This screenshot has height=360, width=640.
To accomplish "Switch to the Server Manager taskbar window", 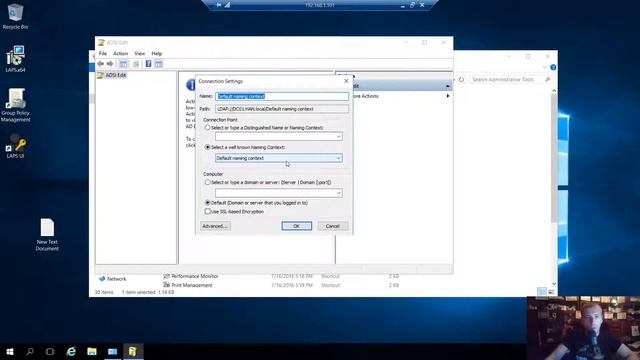I will pyautogui.click(x=113, y=351).
